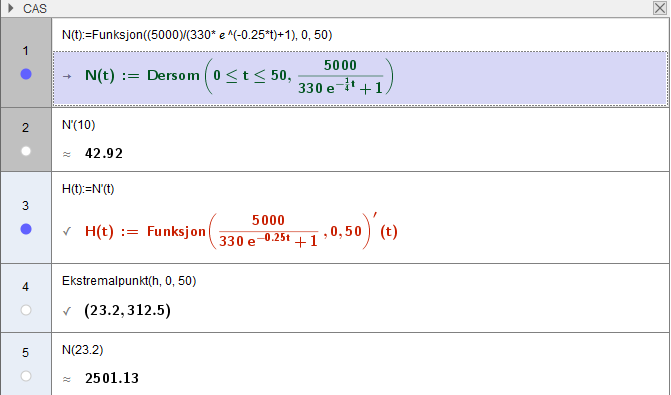The image size is (671, 395).
Task: Close the CAS view with the X
Action: click(659, 8)
